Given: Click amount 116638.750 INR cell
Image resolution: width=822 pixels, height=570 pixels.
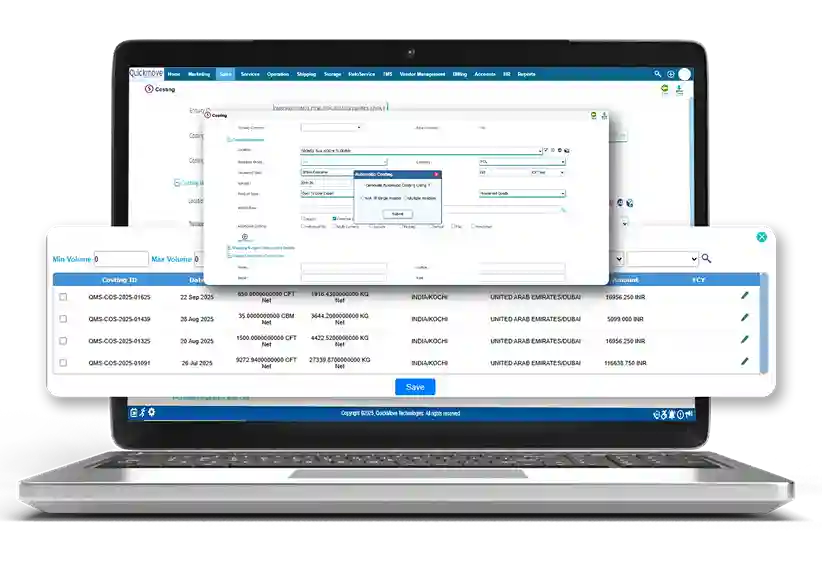Looking at the screenshot, I should [x=625, y=363].
